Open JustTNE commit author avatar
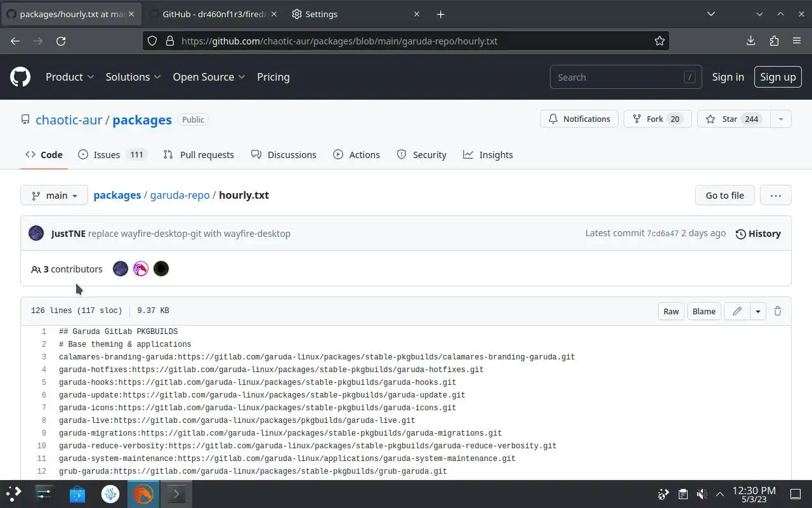This screenshot has height=508, width=812. coord(36,233)
